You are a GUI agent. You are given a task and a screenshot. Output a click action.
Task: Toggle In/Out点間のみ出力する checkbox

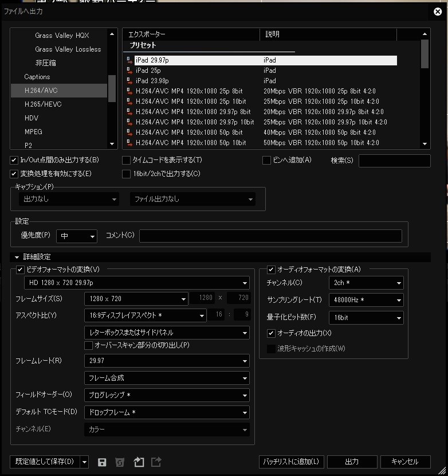(14, 160)
